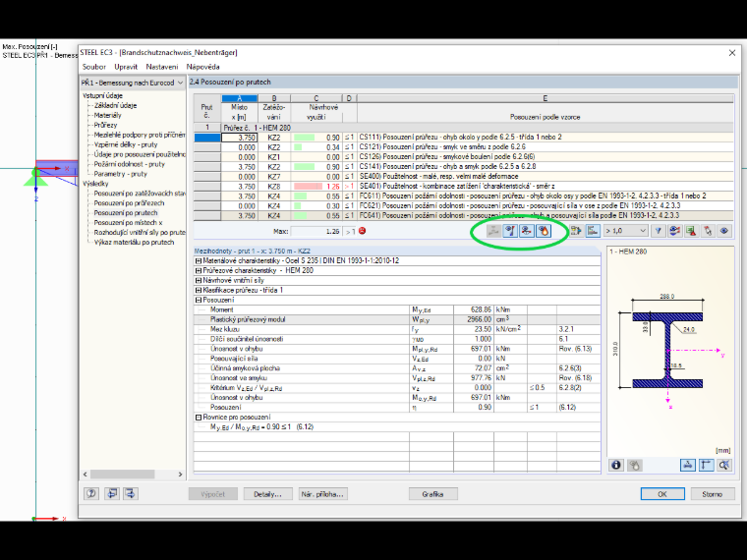Image resolution: width=747 pixels, height=560 pixels.
Task: Toggle ultimate limit state designs filter icon
Action: tap(510, 231)
